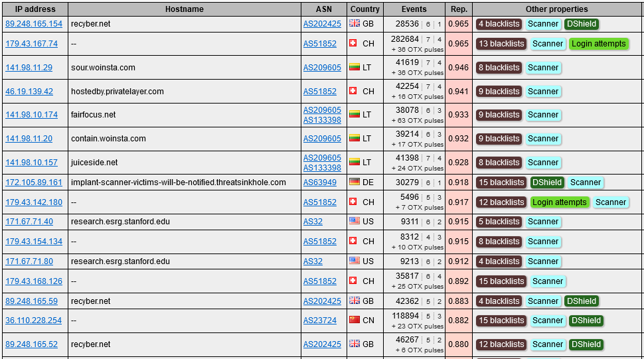Open IP address 179.43.154.134

point(34,242)
